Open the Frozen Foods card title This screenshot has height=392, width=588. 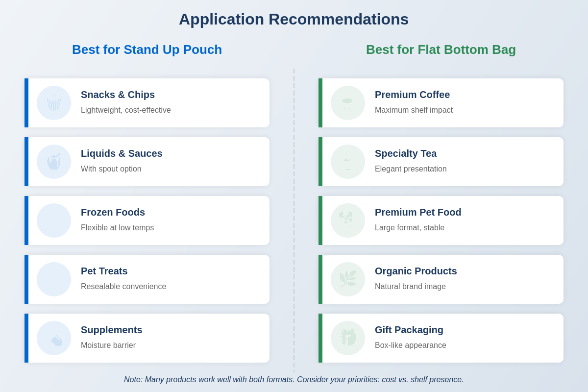tap(113, 212)
